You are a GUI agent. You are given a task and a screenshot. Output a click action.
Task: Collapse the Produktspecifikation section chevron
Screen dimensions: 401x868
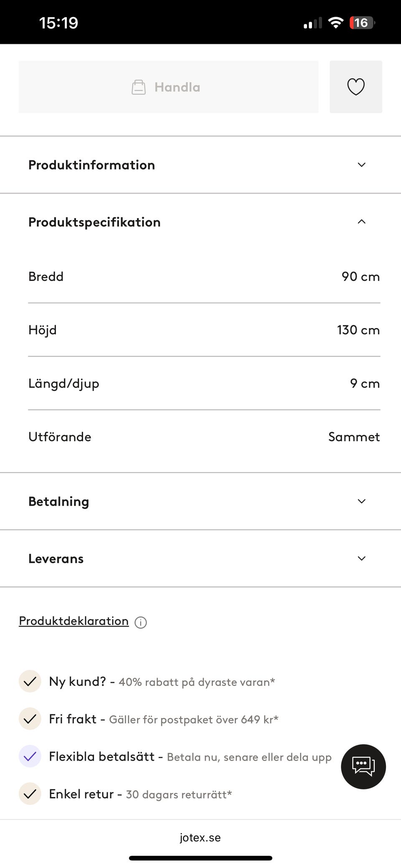(x=361, y=222)
